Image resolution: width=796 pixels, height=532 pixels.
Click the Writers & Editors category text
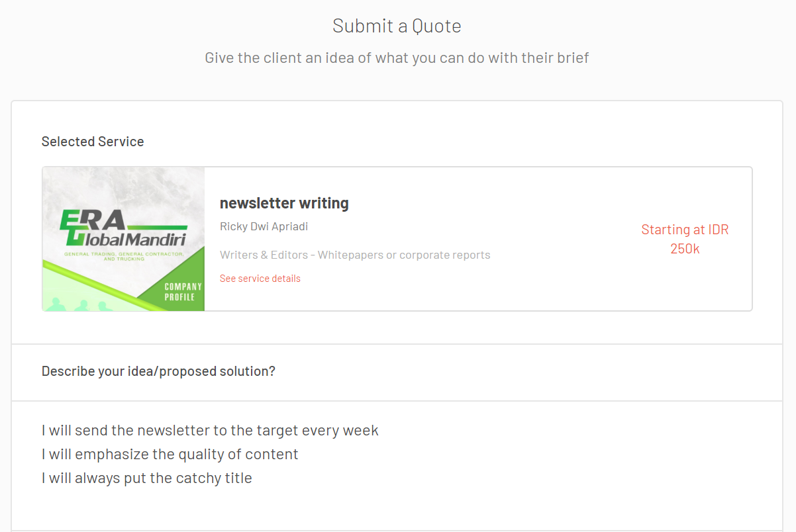355,255
